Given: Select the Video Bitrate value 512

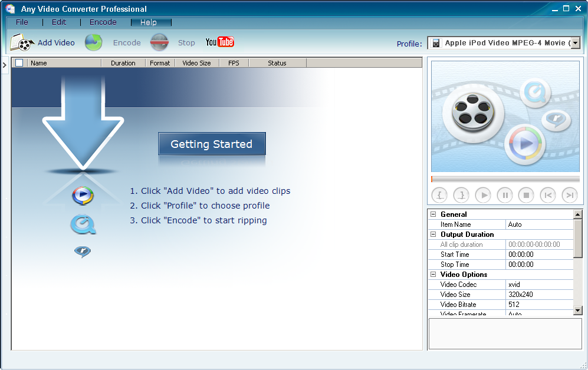Looking at the screenshot, I should tap(539, 305).
